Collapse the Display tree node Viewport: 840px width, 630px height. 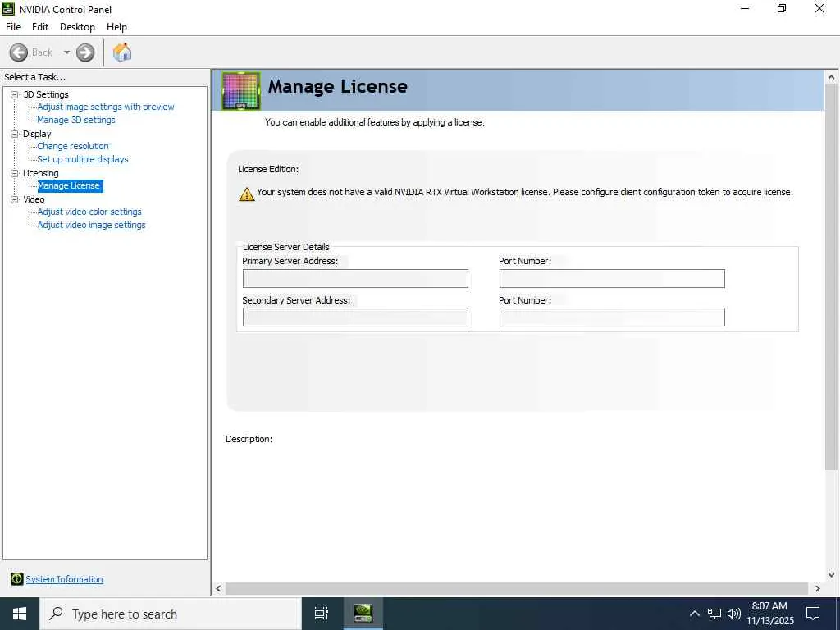pos(15,134)
